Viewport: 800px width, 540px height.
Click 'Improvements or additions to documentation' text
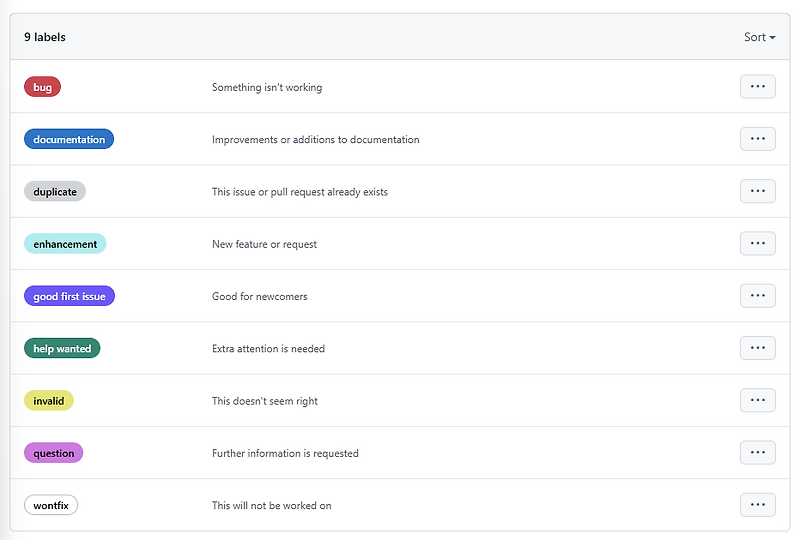pos(316,140)
